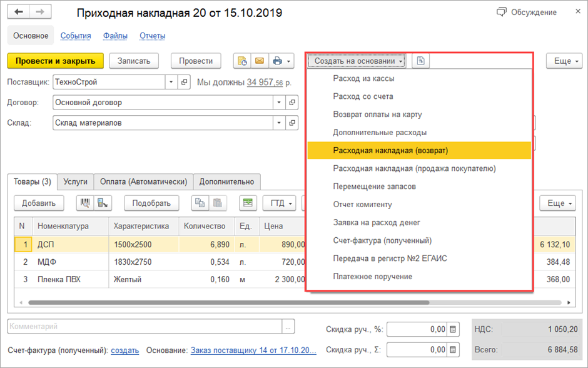Open calculator for Скидка руч., Σ field
588x368 pixels.
click(453, 350)
